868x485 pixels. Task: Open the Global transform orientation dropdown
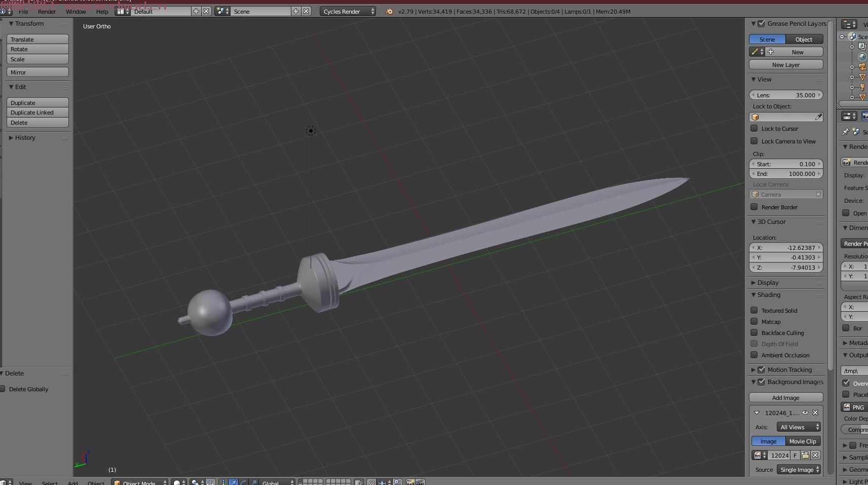(277, 482)
